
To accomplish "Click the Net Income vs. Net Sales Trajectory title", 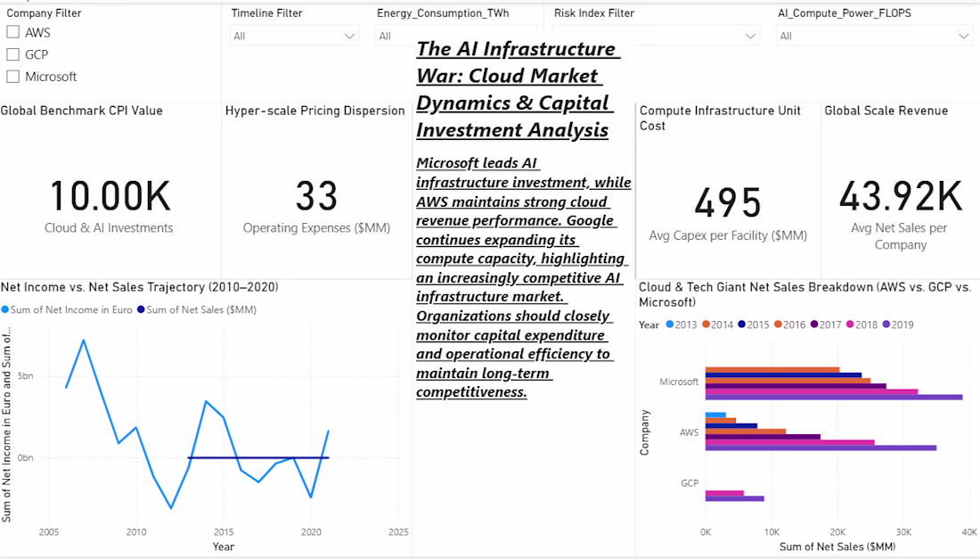I will (139, 287).
